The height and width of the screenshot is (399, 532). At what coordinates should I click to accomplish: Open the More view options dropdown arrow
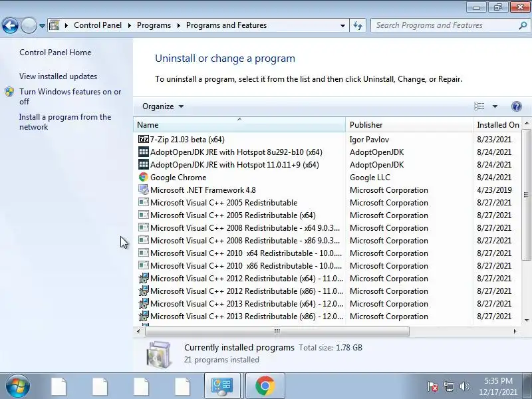pos(495,106)
